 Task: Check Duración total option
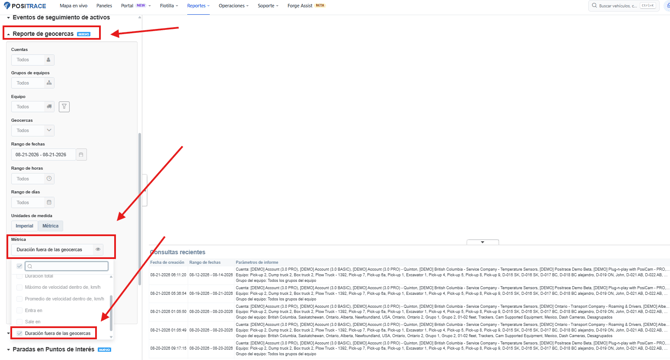[x=19, y=276]
